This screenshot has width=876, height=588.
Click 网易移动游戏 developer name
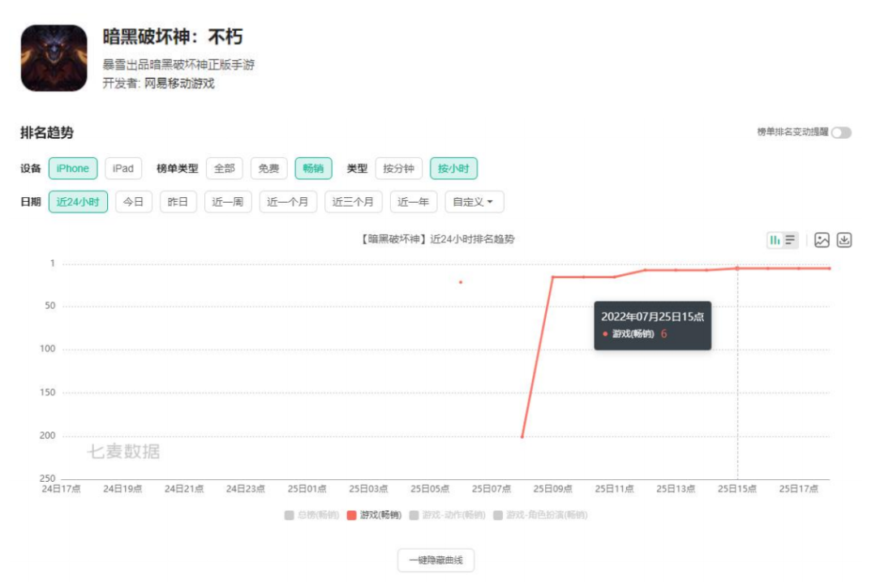point(179,84)
